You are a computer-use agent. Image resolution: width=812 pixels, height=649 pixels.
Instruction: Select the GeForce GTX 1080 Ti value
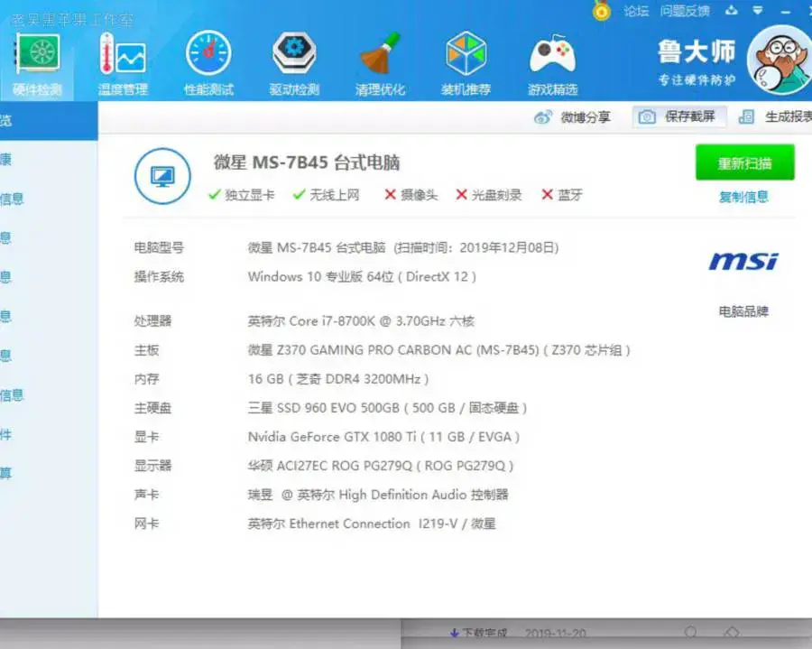pos(383,437)
